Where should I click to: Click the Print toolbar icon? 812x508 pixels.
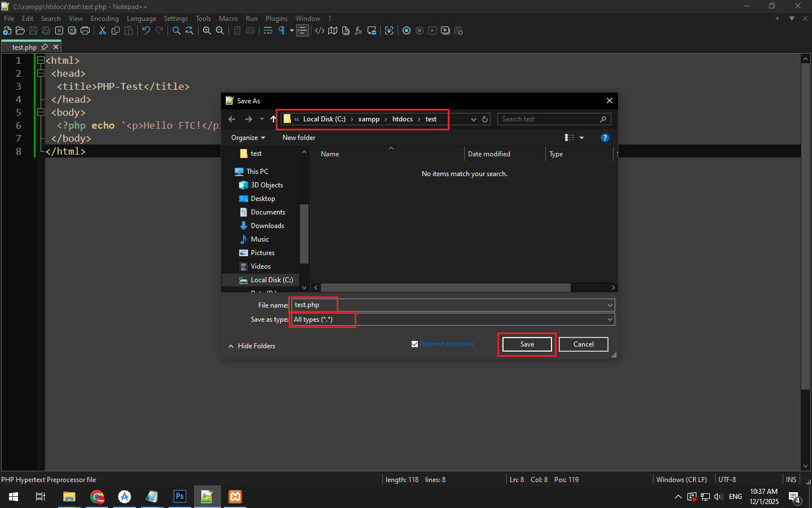click(85, 31)
